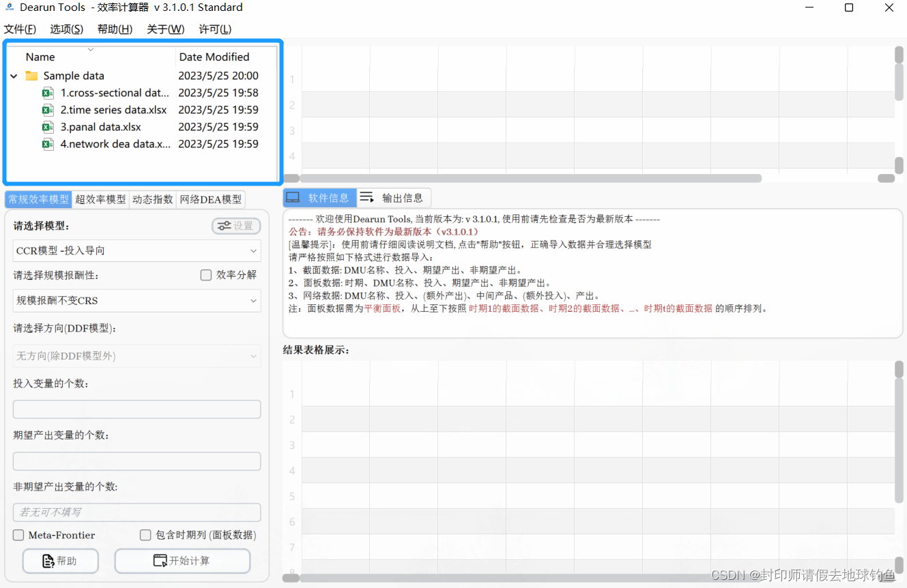Click the sliders icon on the 设置 button
The width and height of the screenshot is (907, 588).
pyautogui.click(x=223, y=225)
